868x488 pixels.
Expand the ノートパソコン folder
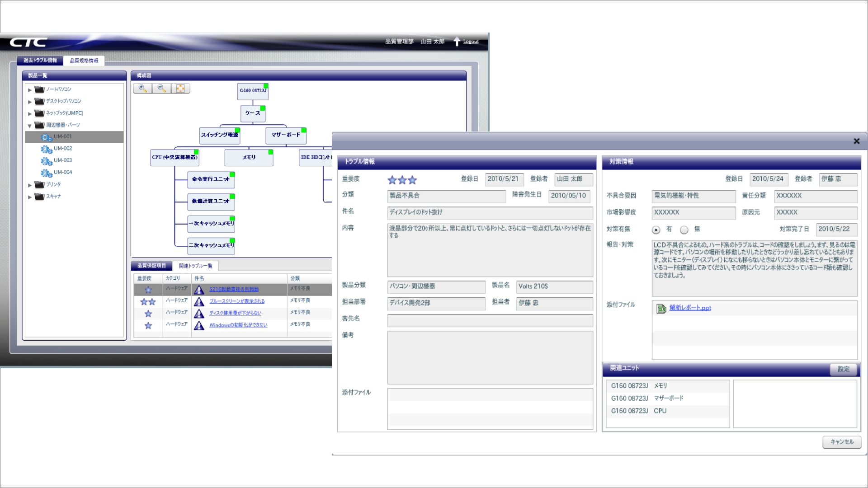click(x=29, y=89)
